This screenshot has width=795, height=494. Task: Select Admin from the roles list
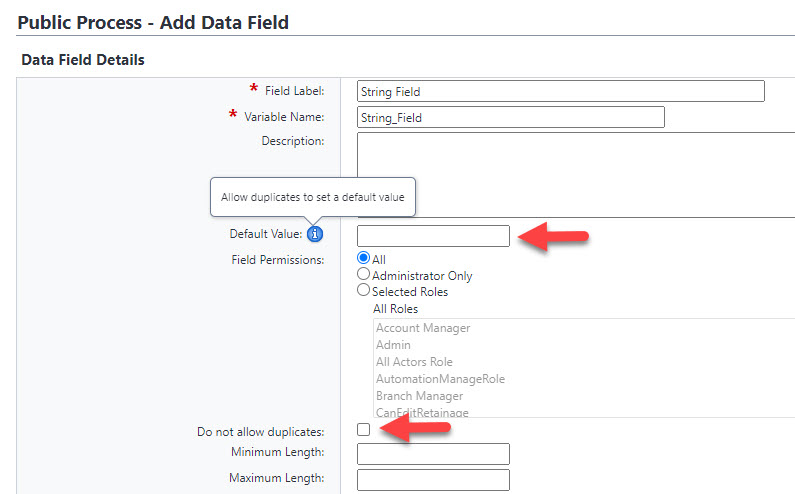click(x=393, y=345)
